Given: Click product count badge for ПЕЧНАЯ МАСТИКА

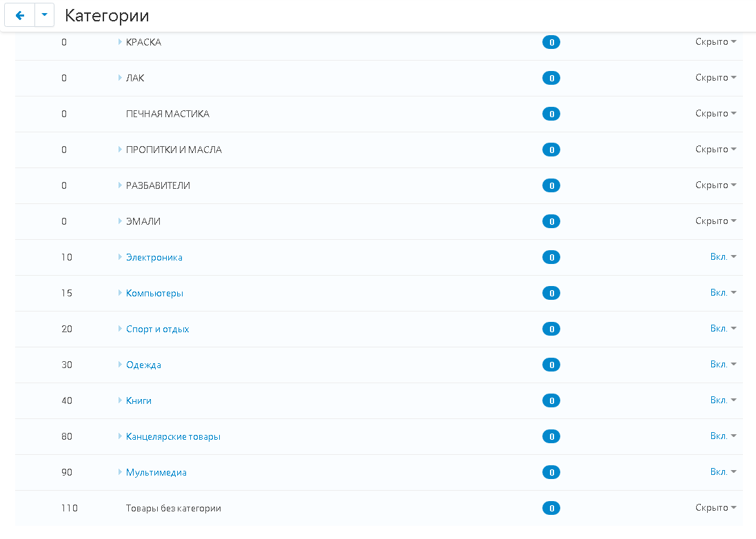Looking at the screenshot, I should [x=551, y=114].
